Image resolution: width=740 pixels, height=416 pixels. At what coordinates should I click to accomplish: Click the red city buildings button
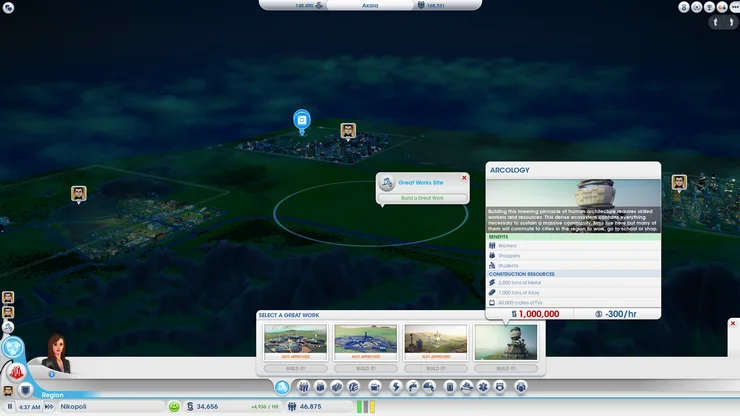16,372
